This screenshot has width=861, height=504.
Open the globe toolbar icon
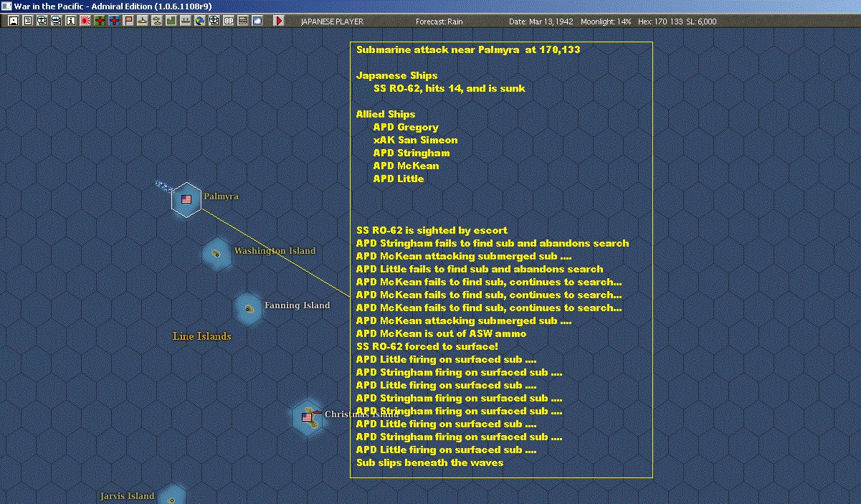[x=199, y=21]
